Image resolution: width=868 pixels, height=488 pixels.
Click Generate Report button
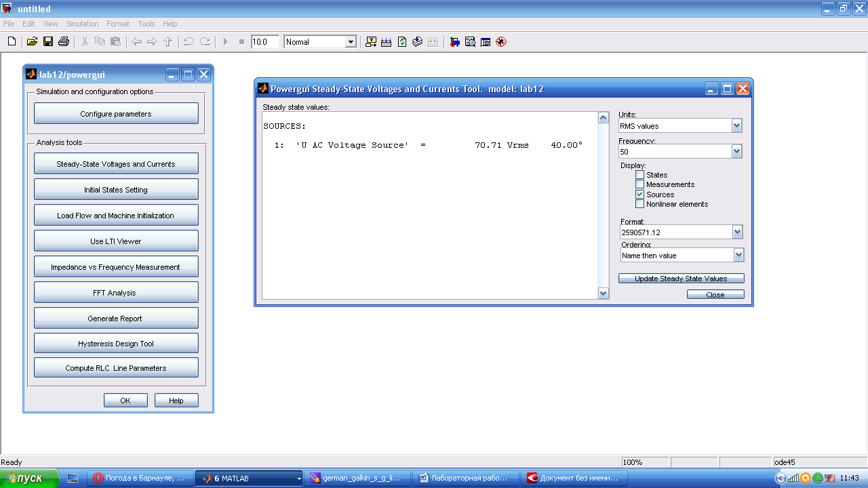(116, 319)
